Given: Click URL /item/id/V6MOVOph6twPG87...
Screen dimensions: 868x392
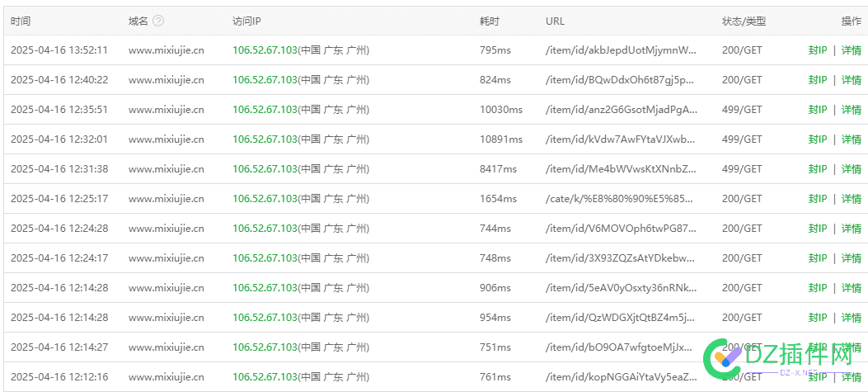Looking at the screenshot, I should click(620, 229).
